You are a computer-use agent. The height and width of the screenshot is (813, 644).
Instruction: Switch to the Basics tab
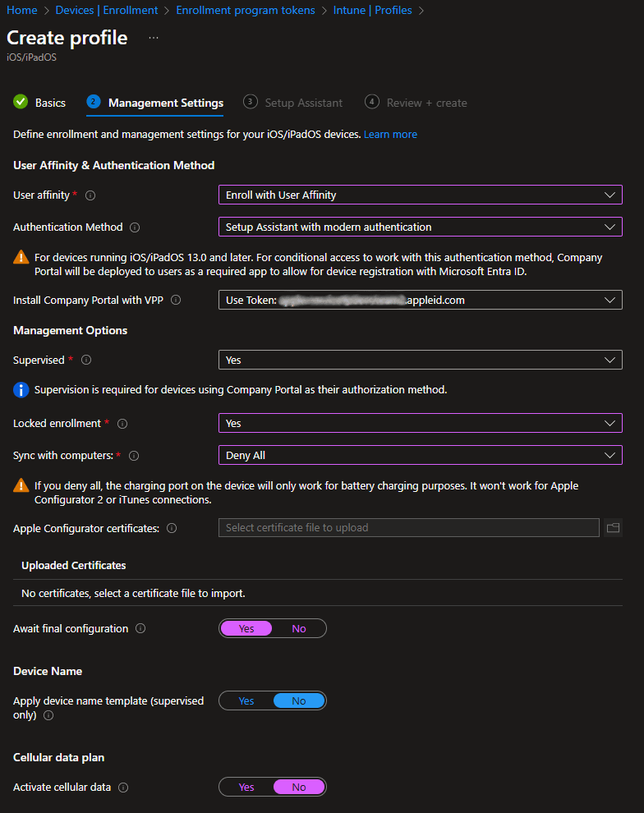[x=49, y=103]
